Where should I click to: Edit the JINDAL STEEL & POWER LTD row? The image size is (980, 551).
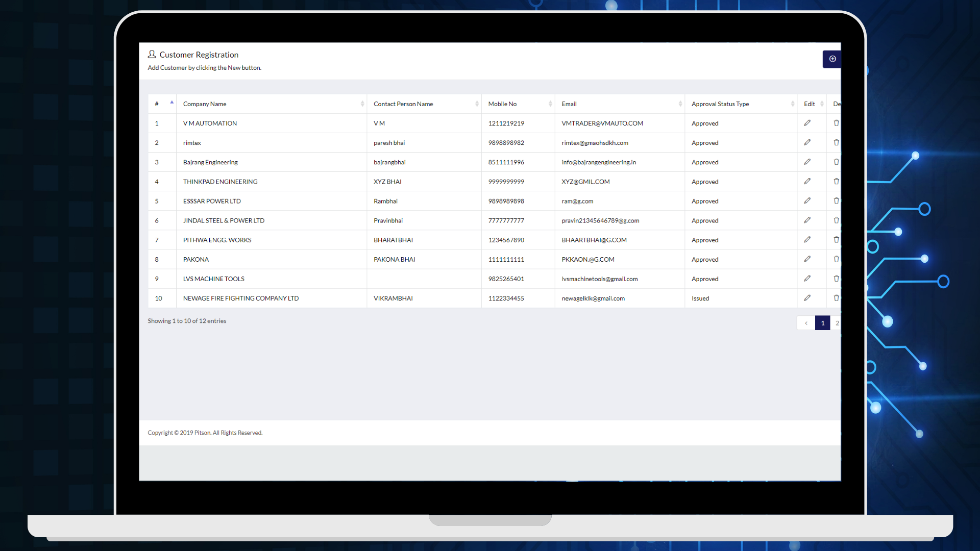coord(807,220)
